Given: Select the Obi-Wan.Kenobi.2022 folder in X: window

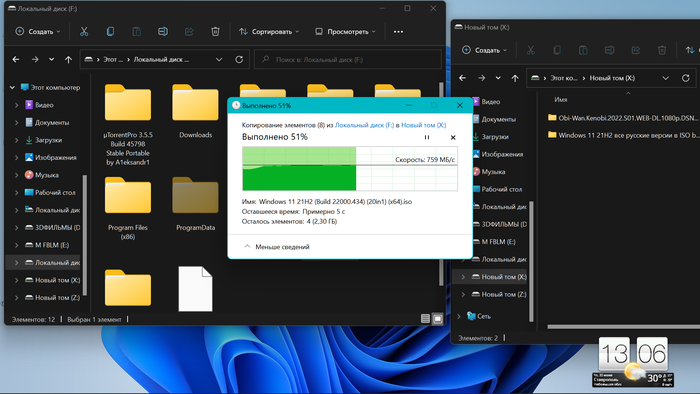Looking at the screenshot, I should tap(623, 118).
